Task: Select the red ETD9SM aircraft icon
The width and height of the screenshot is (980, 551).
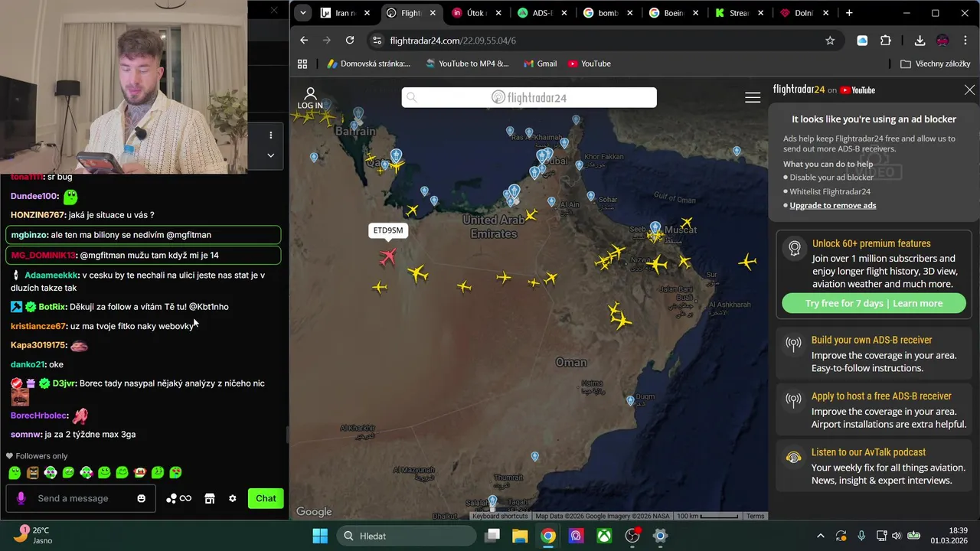Action: click(388, 256)
